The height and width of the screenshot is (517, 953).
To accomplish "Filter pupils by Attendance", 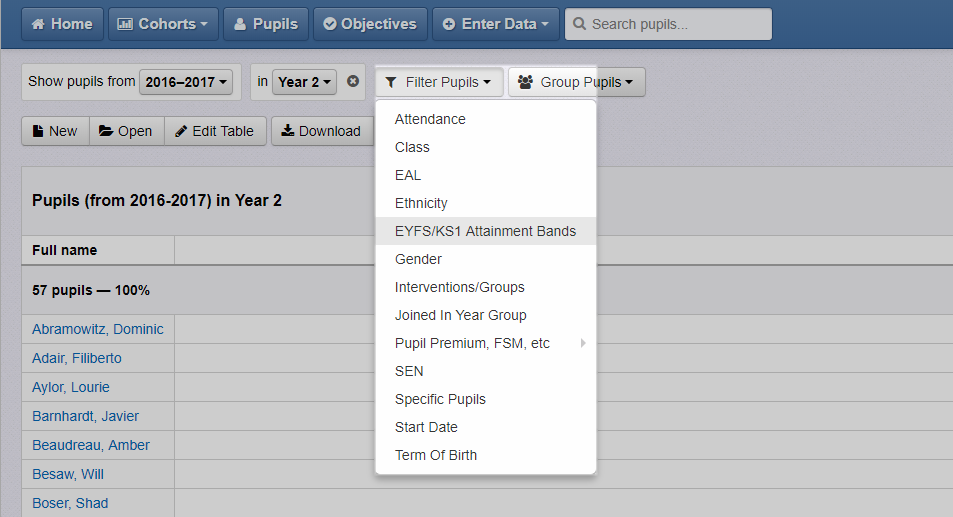I will tap(486, 119).
